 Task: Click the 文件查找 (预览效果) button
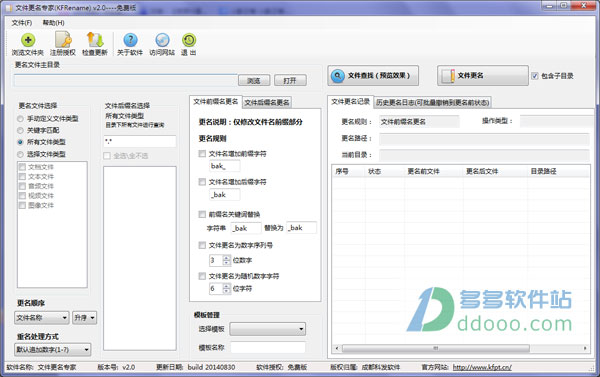[373, 75]
